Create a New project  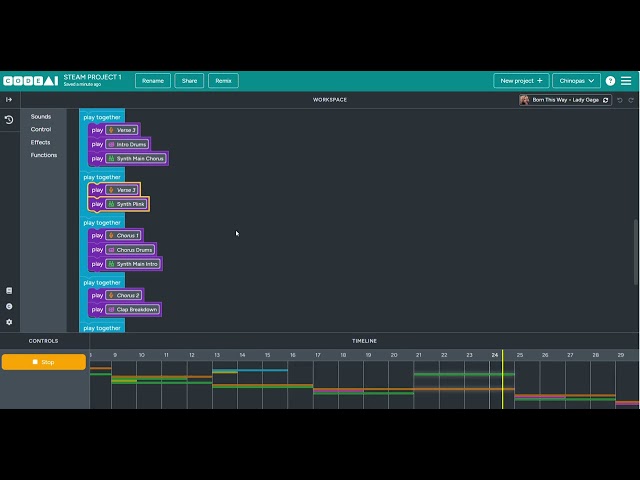click(521, 81)
